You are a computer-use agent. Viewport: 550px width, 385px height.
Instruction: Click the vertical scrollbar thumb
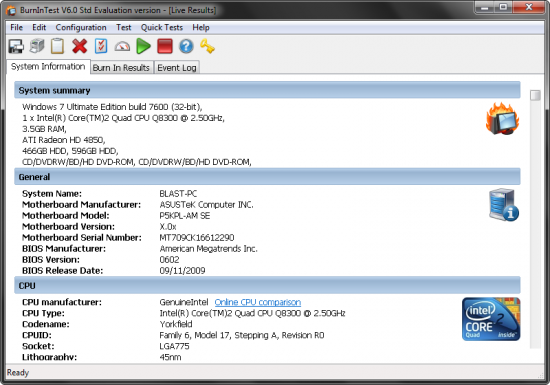[x=535, y=95]
